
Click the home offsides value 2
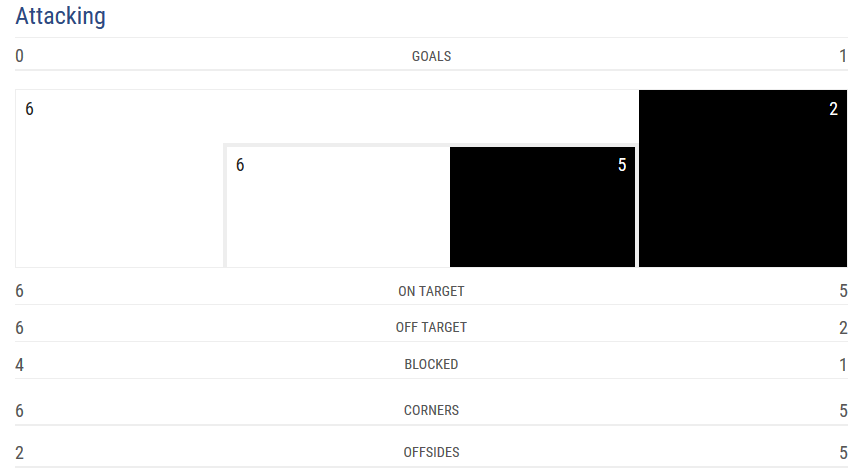point(19,453)
